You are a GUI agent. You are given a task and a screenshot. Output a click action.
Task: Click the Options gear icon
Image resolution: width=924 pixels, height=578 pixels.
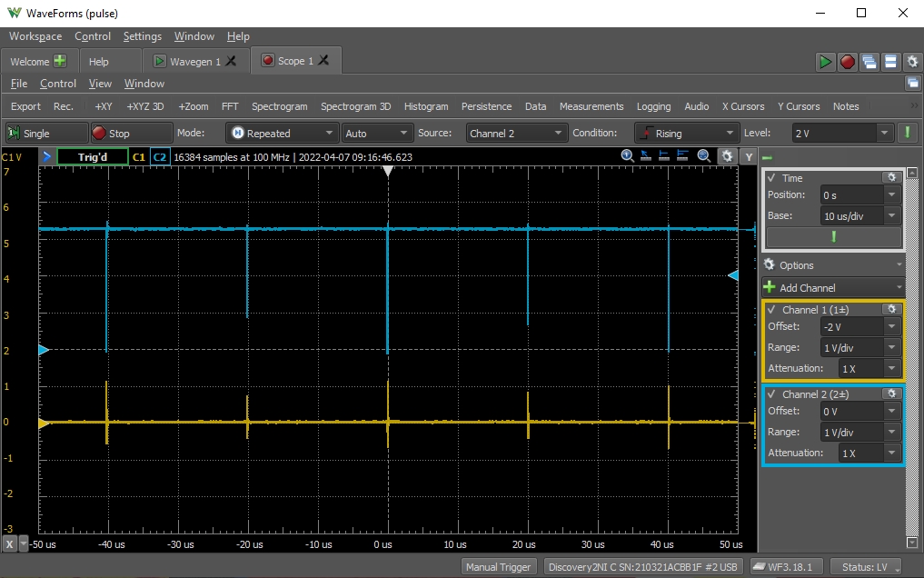[769, 264]
